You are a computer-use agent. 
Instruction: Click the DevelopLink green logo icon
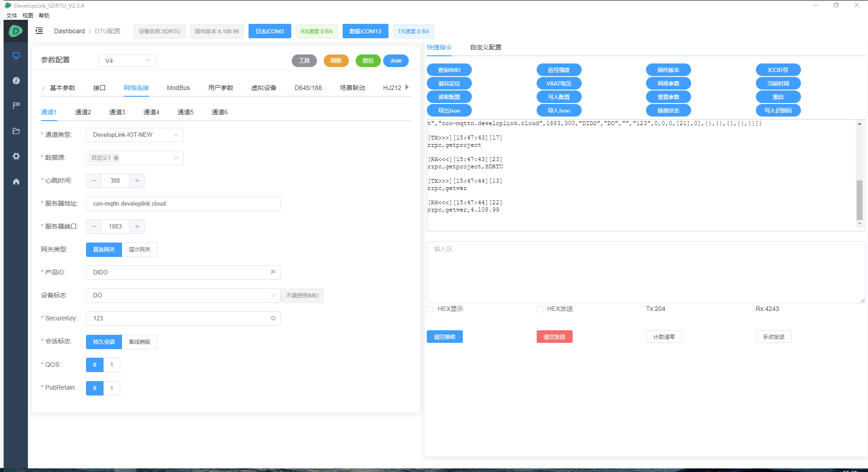16,31
